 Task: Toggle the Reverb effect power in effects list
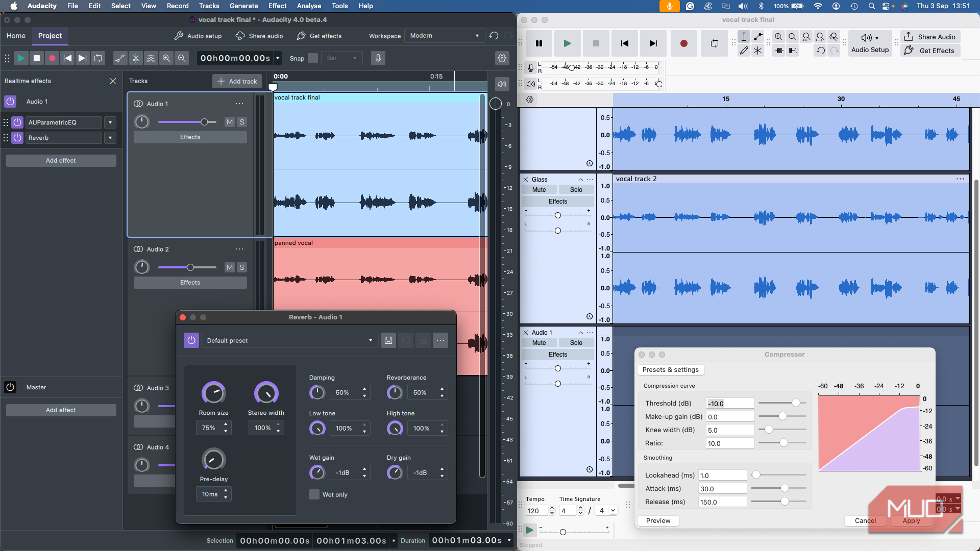click(x=17, y=138)
